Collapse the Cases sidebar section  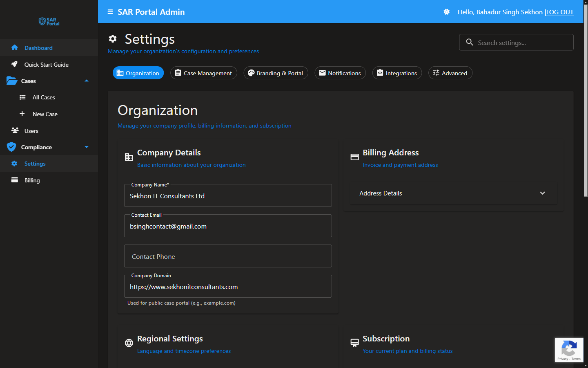(86, 81)
